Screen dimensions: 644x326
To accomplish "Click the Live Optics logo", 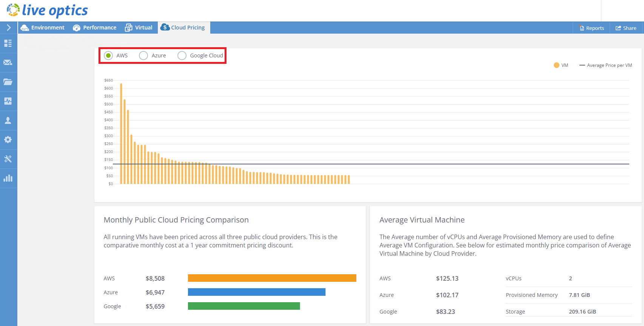I will [48, 10].
